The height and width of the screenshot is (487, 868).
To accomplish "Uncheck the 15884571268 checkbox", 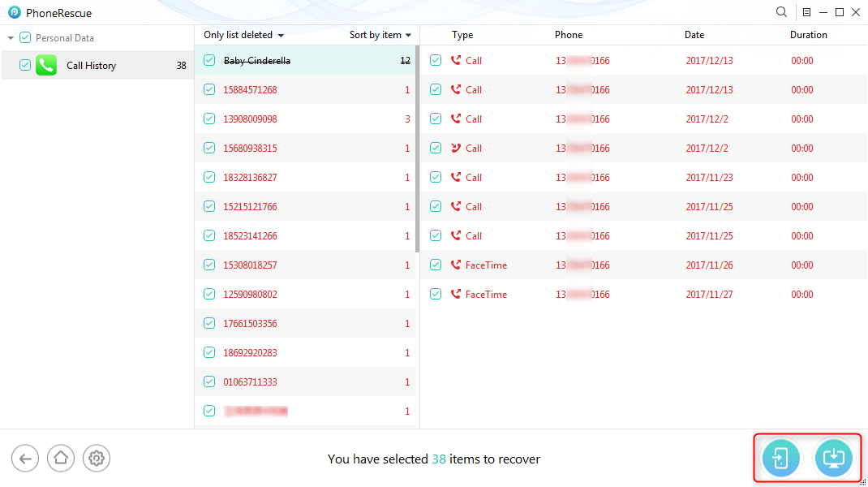I will click(209, 89).
